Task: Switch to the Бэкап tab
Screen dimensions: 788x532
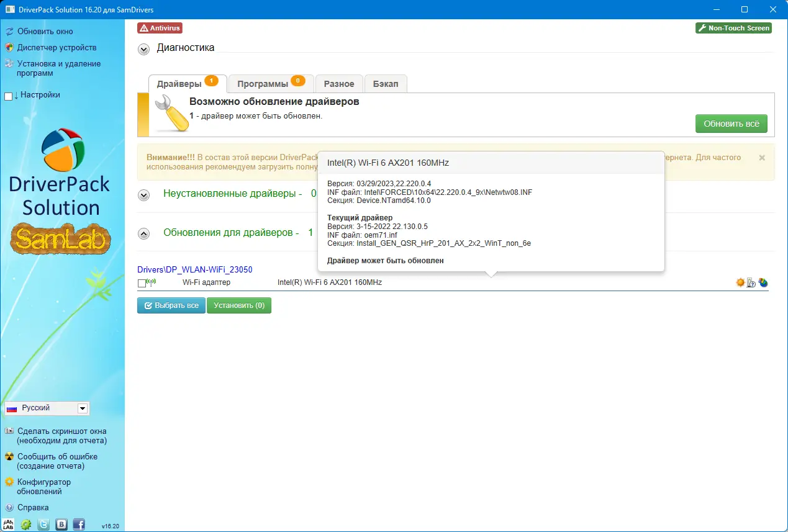Action: [x=386, y=84]
